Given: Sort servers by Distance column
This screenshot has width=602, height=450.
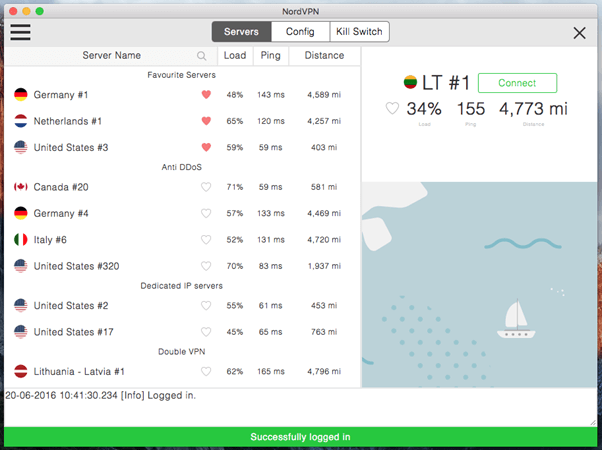Looking at the screenshot, I should (x=324, y=55).
